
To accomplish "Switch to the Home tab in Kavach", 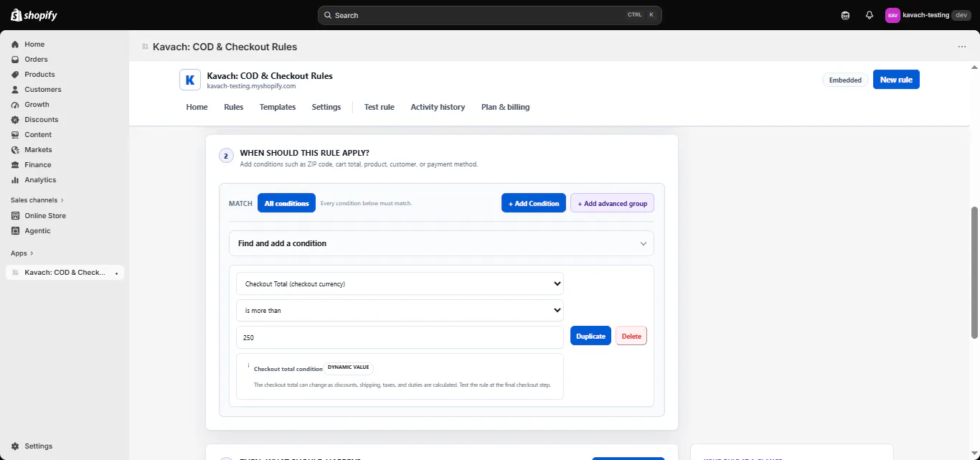I will click(x=197, y=107).
